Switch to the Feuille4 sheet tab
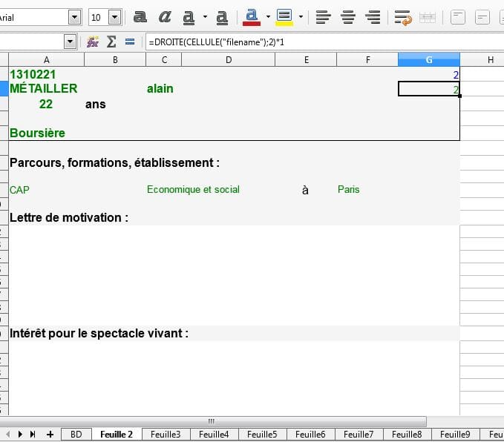The image size is (504, 442). (x=214, y=435)
